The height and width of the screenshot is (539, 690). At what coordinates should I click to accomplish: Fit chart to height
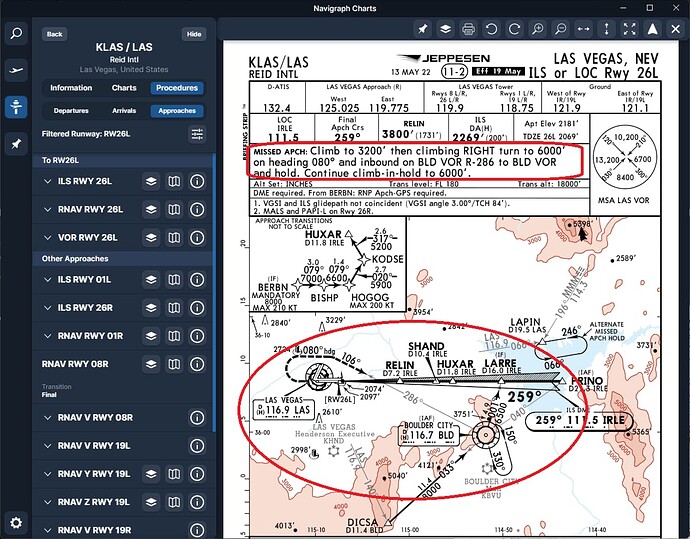tap(606, 29)
